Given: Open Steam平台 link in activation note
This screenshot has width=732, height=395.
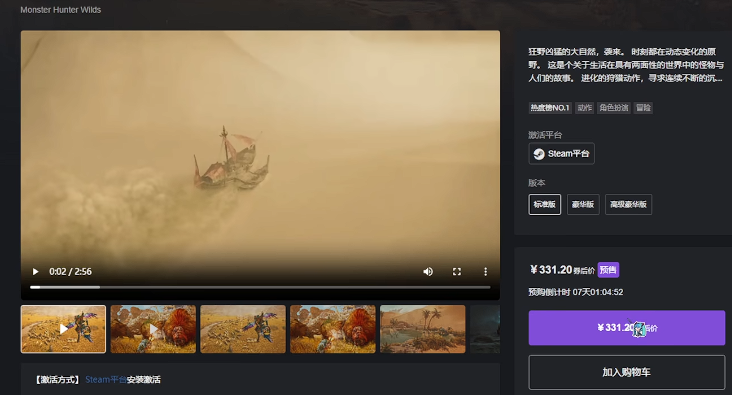Looking at the screenshot, I should [106, 380].
